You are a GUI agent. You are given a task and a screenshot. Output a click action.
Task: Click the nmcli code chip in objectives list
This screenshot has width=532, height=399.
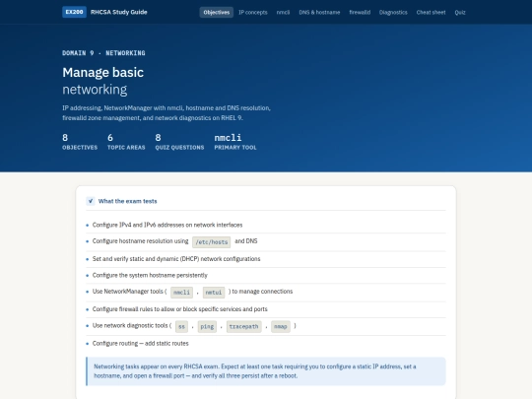click(x=181, y=293)
